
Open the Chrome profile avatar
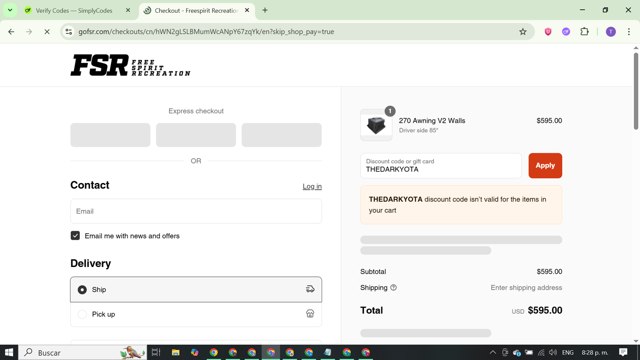[x=611, y=31]
